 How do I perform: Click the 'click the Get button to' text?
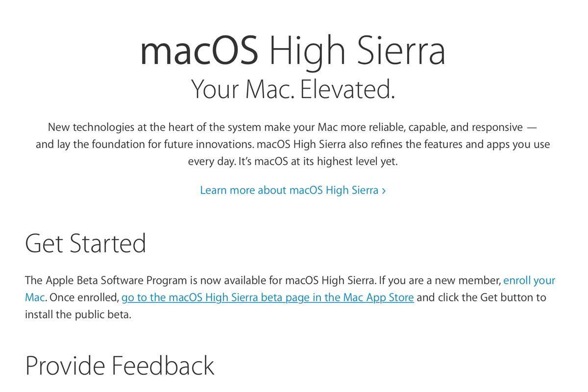pyautogui.click(x=492, y=297)
